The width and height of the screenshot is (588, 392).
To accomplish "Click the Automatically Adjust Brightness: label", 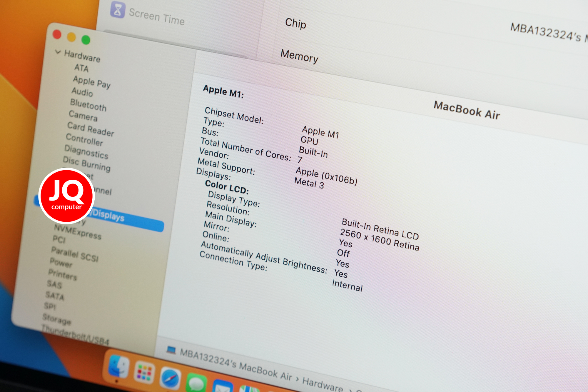I will [264, 257].
